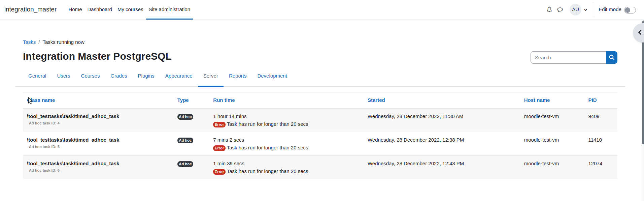Select class name of task with PID 11410
Image resolution: width=644 pixels, height=201 pixels.
pos(73,140)
